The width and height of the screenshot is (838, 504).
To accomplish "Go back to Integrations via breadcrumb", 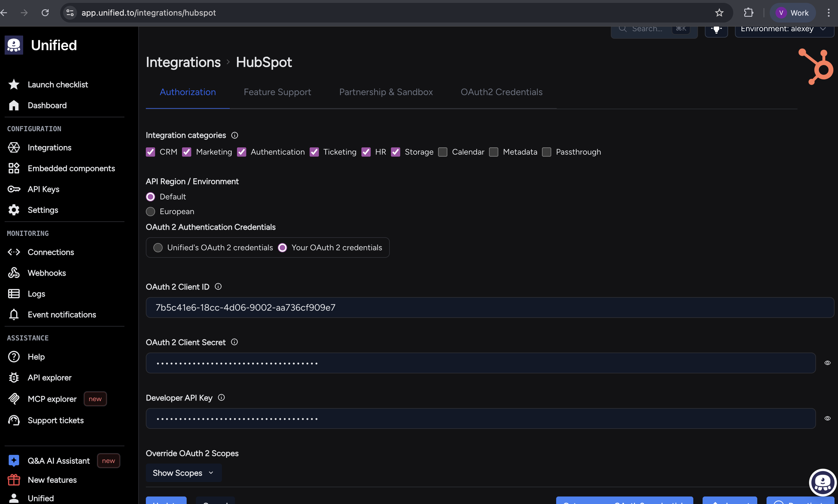I will (x=183, y=62).
